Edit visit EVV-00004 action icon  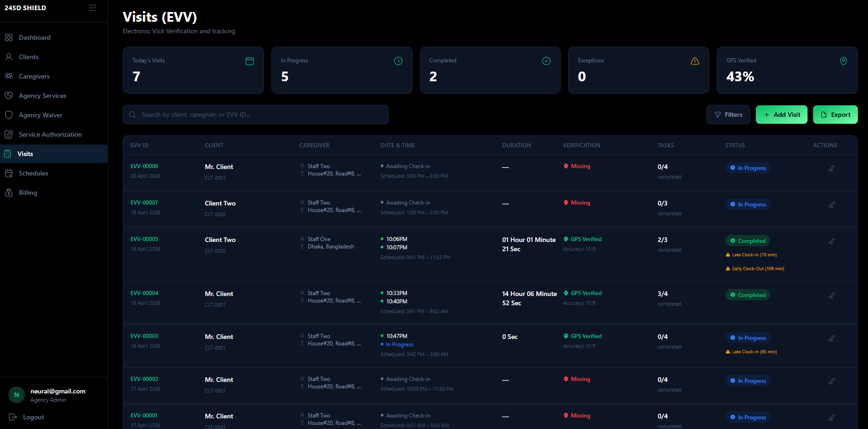pos(831,296)
